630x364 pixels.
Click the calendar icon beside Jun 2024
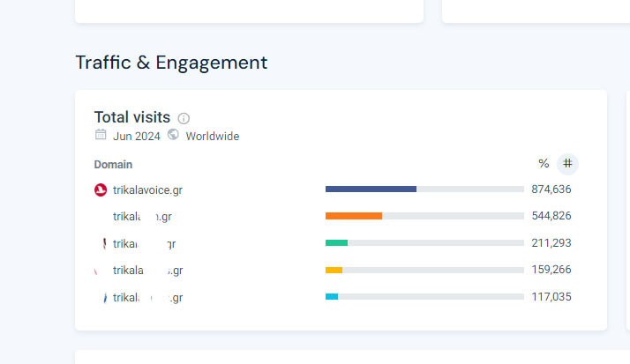coord(101,136)
